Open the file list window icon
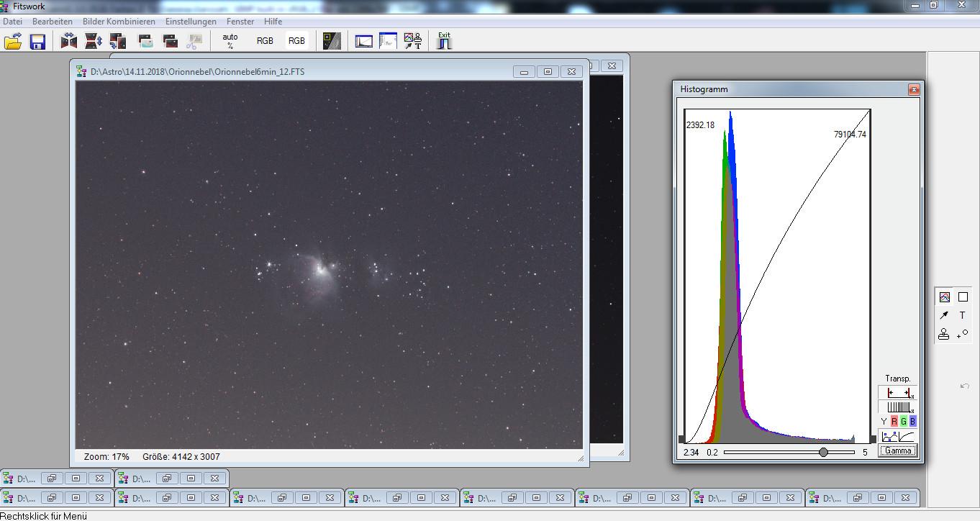 tap(388, 41)
